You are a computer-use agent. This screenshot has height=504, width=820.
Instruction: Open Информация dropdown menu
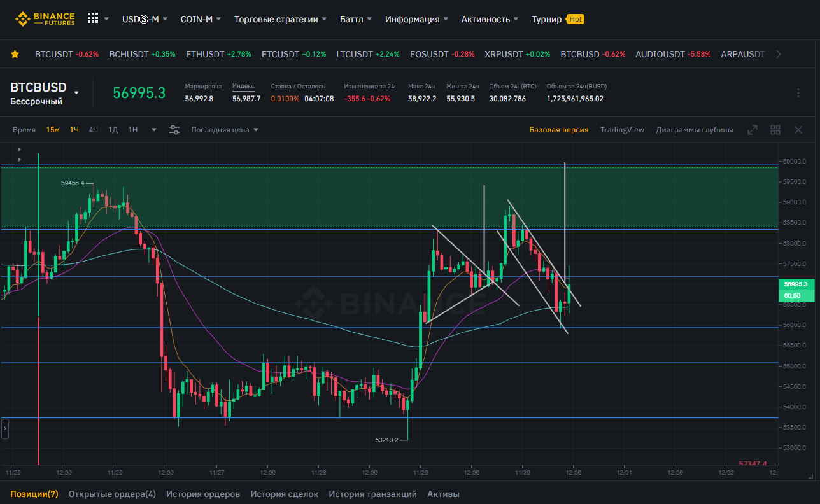[x=416, y=19]
